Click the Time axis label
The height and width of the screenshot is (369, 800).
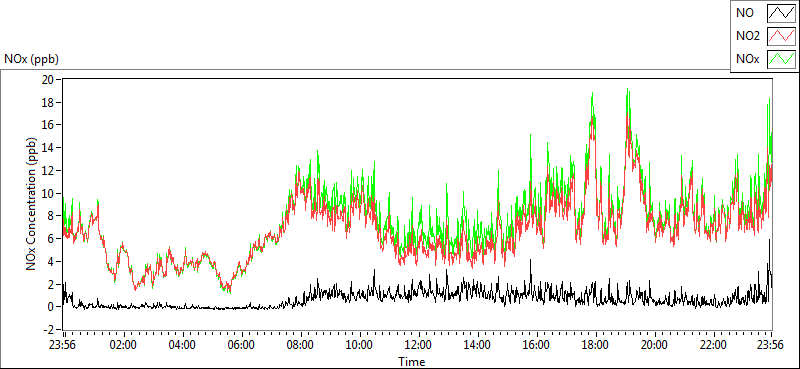point(412,362)
